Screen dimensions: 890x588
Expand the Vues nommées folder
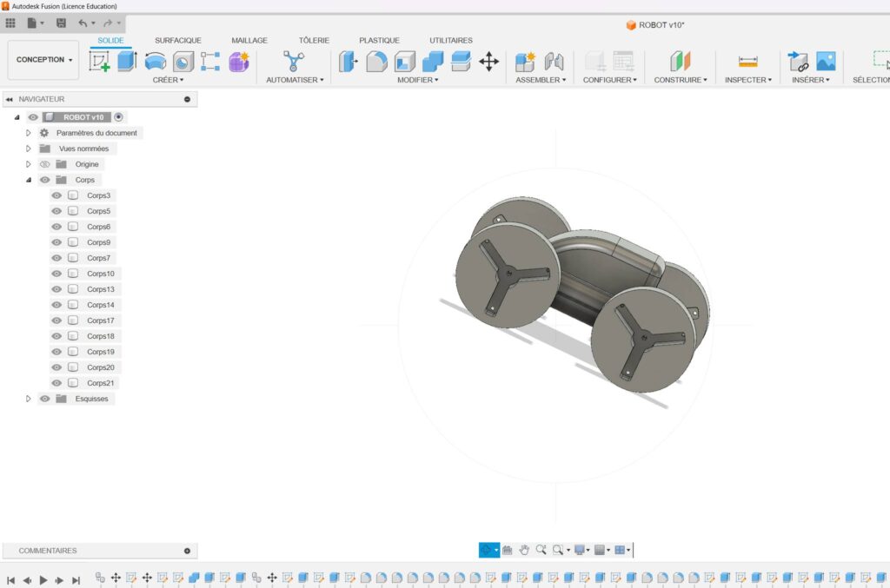coord(29,149)
